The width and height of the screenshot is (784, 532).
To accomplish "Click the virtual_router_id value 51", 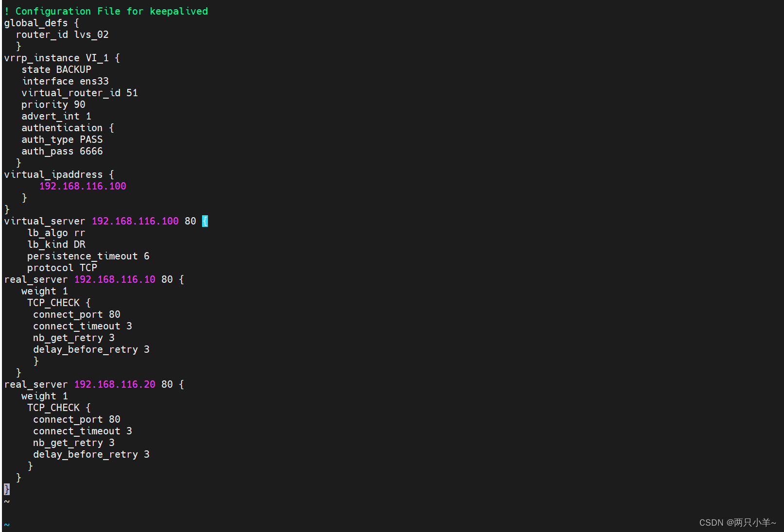I will tap(132, 92).
